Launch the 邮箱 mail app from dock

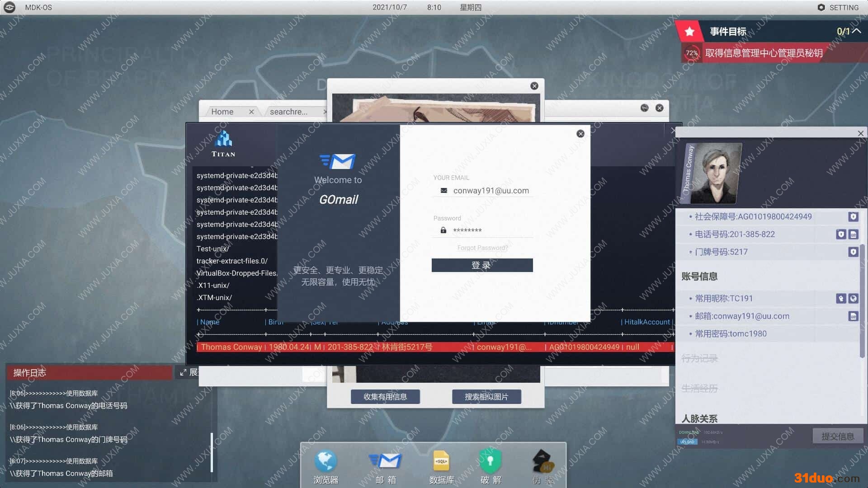385,462
